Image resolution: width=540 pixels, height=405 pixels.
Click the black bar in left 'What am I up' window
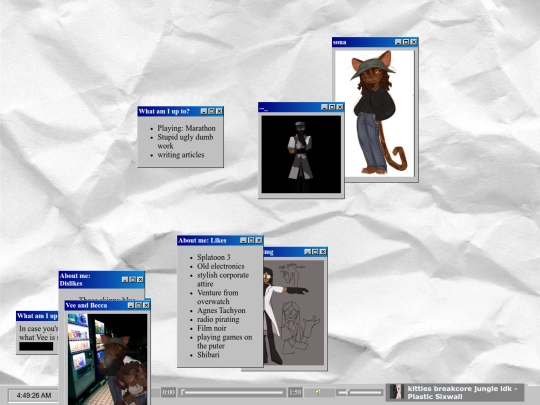click(36, 346)
